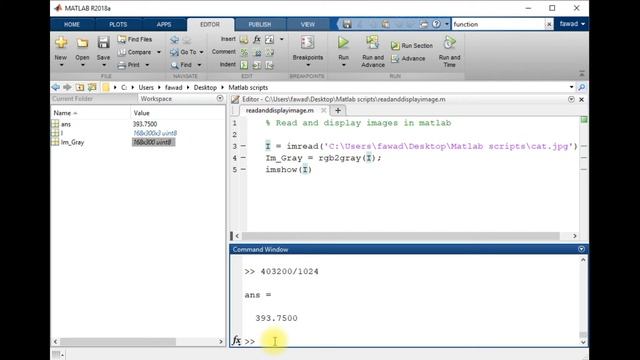Click the readanddisplayimage.m editor tab
640x360 pixels.
[x=280, y=111]
